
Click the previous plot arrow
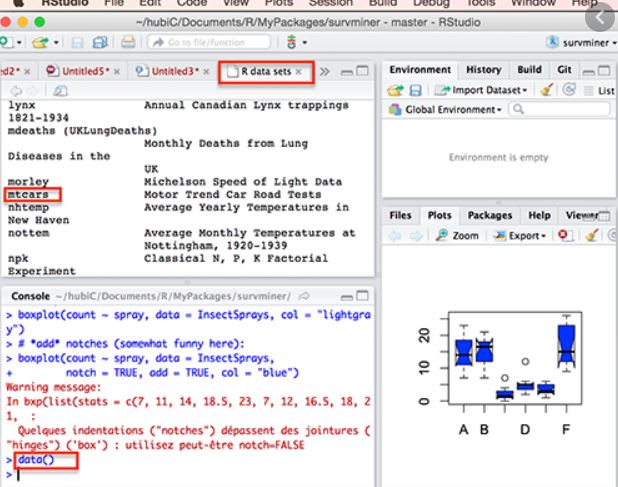[x=395, y=236]
